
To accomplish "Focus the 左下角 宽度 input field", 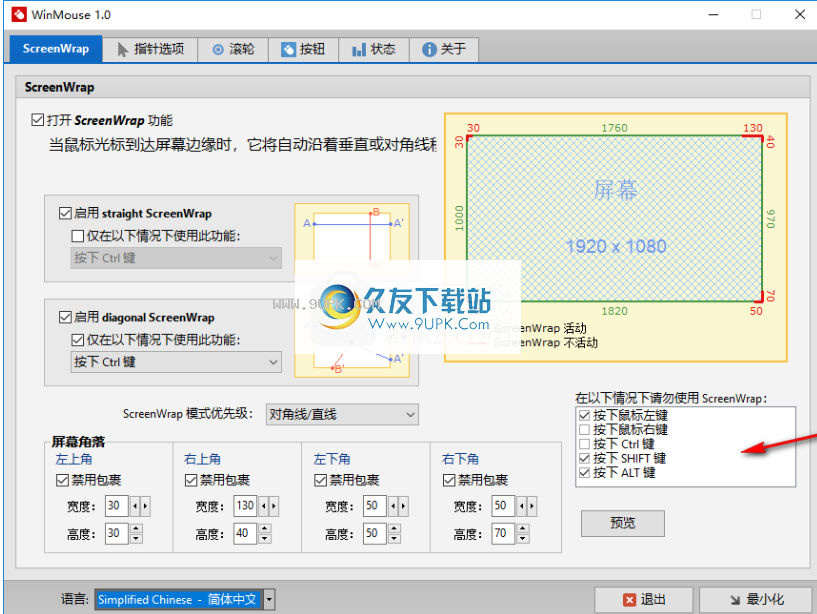I will (374, 506).
